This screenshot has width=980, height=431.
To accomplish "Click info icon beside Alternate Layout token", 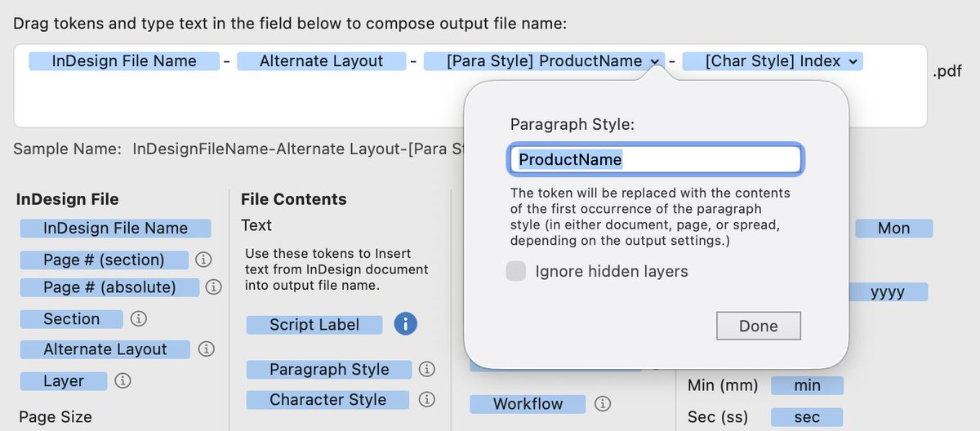I will 207,349.
